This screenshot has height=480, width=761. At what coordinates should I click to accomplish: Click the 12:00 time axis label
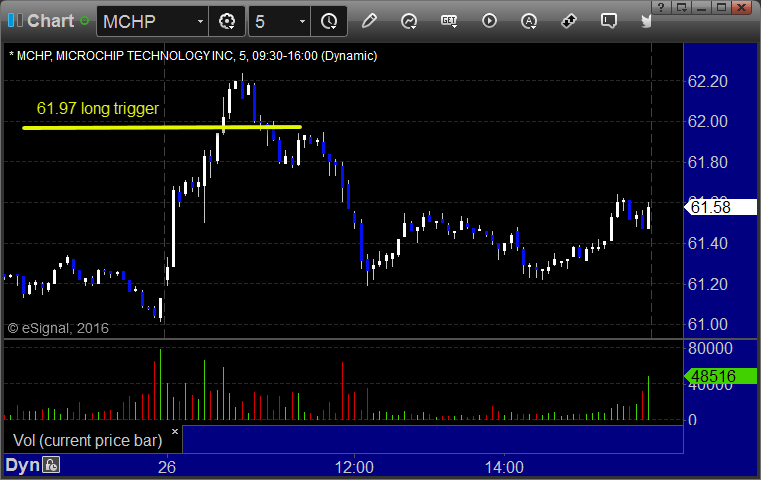pyautogui.click(x=354, y=467)
